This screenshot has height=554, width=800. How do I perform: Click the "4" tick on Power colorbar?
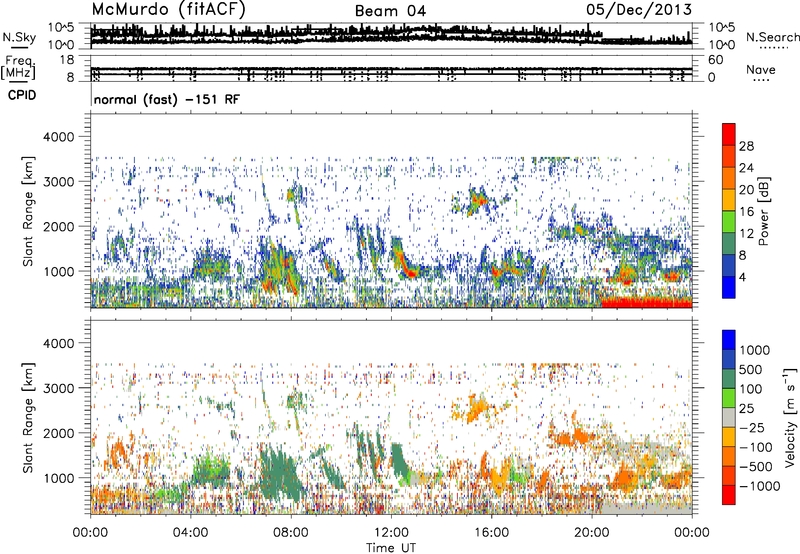pyautogui.click(x=743, y=277)
